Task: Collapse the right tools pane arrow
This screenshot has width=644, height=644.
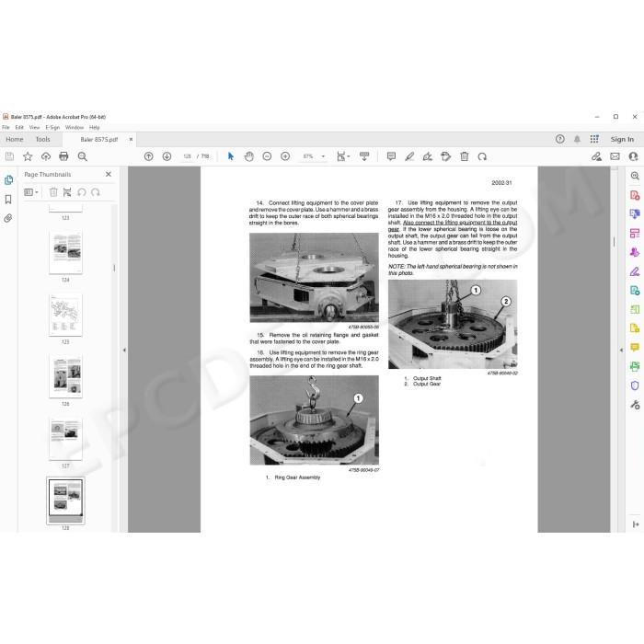Action: 621,351
